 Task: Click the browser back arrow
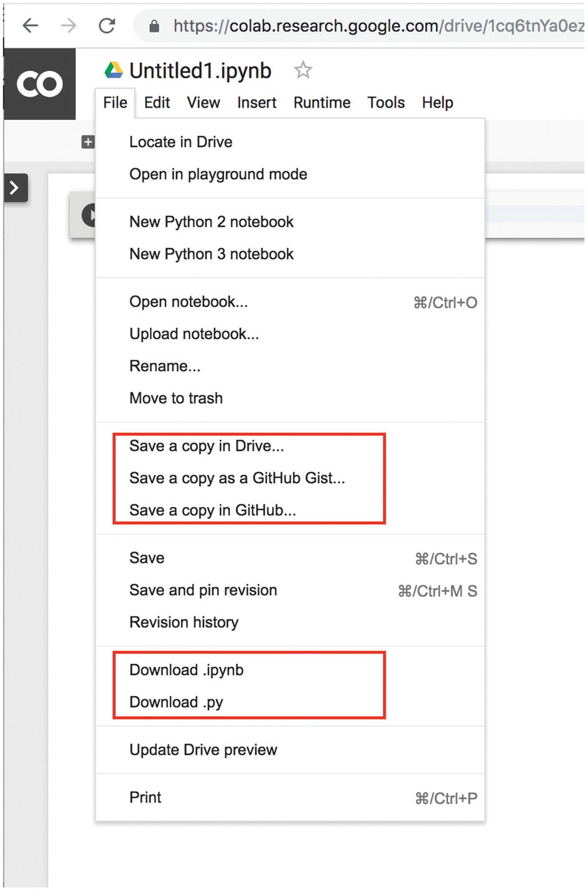click(30, 26)
